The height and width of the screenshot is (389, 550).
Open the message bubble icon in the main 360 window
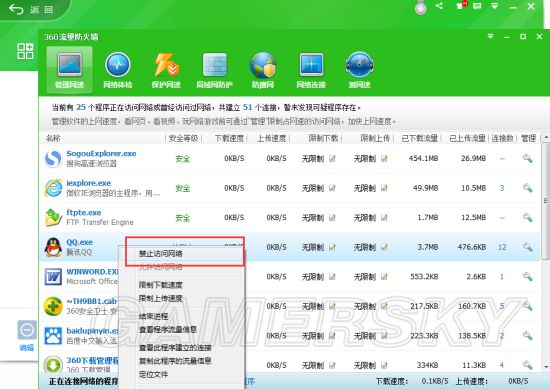click(477, 6)
